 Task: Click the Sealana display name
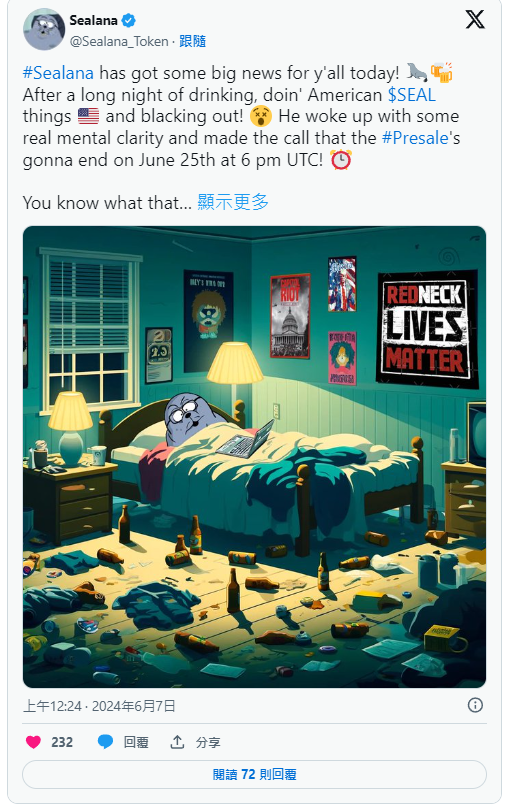pos(94,21)
